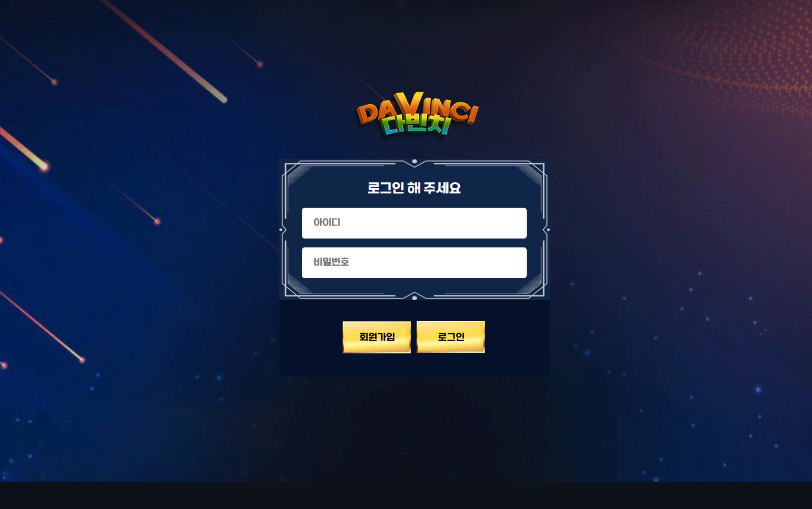Viewport: 812px width, 509px height.
Task: Click the hatched top-right frame corner
Action: click(530, 175)
